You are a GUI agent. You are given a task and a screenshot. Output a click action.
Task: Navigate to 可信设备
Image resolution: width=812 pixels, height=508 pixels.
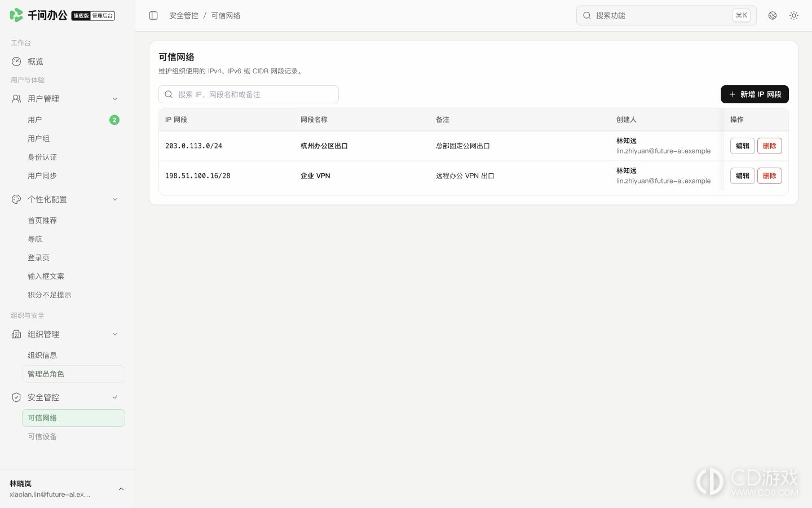coord(73,436)
